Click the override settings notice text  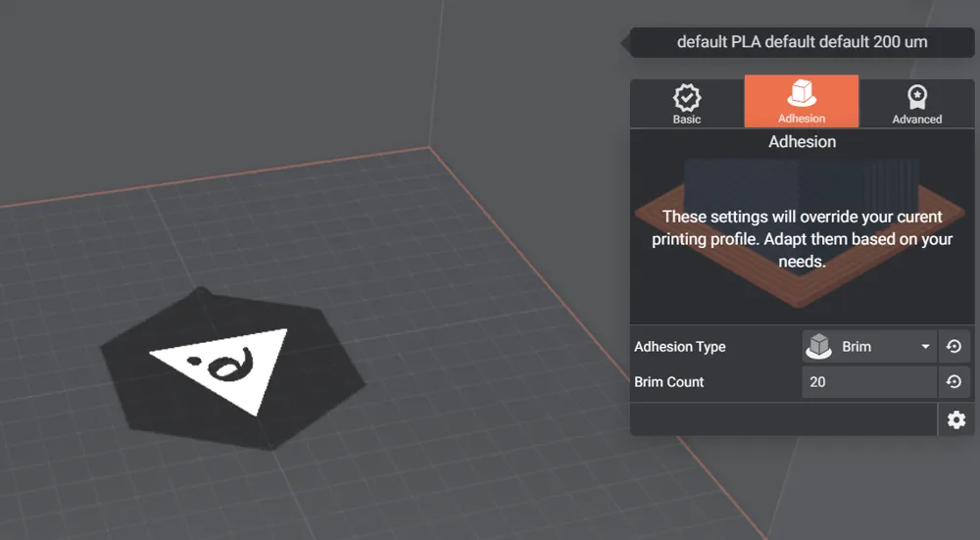point(802,239)
